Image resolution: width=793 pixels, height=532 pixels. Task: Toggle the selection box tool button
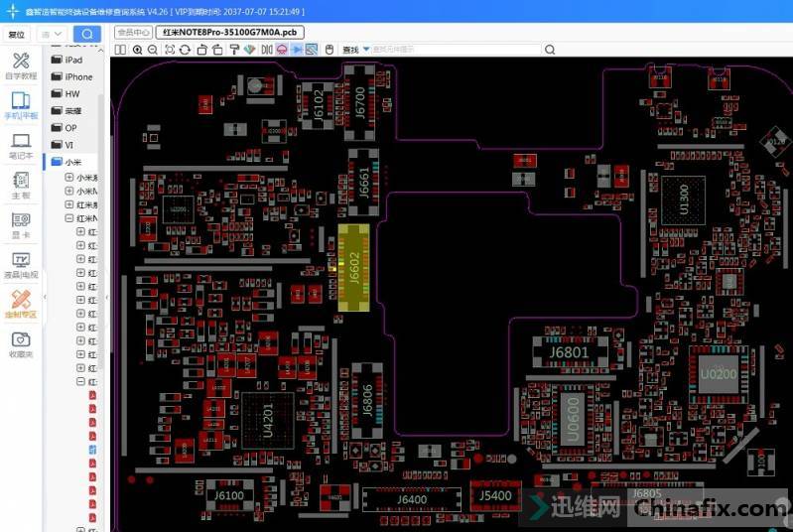[x=312, y=50]
